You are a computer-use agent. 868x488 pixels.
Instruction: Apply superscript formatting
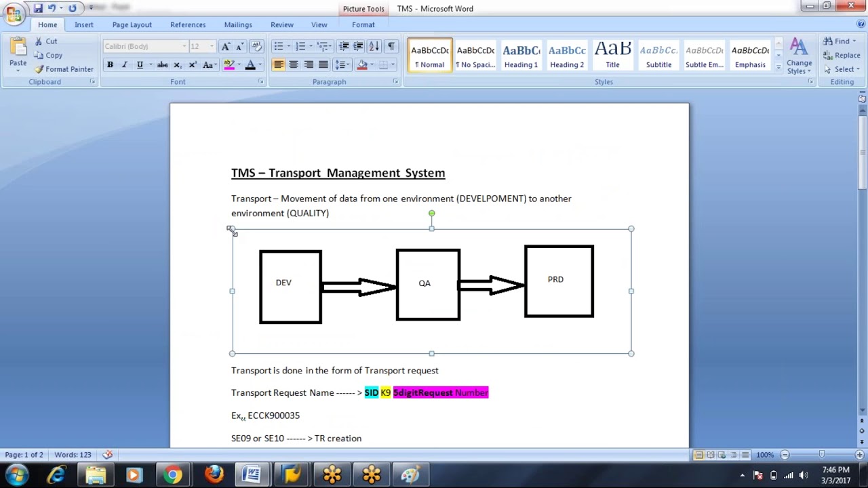click(193, 65)
